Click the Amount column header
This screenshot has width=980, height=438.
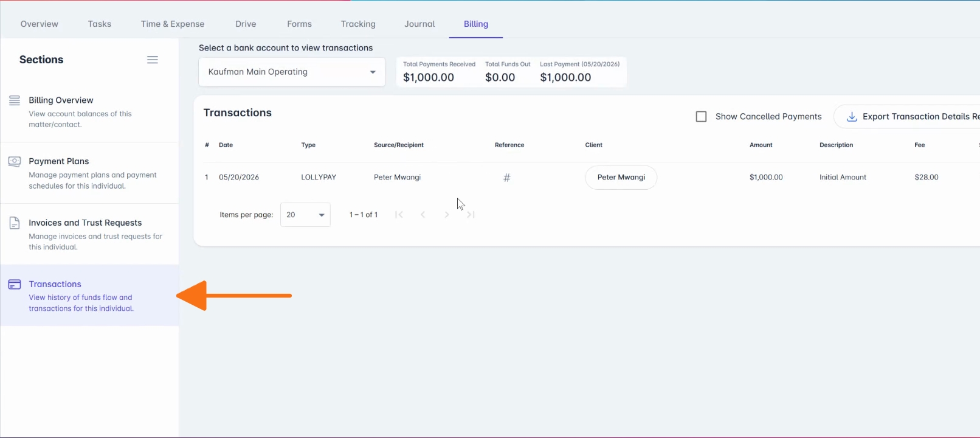[761, 145]
